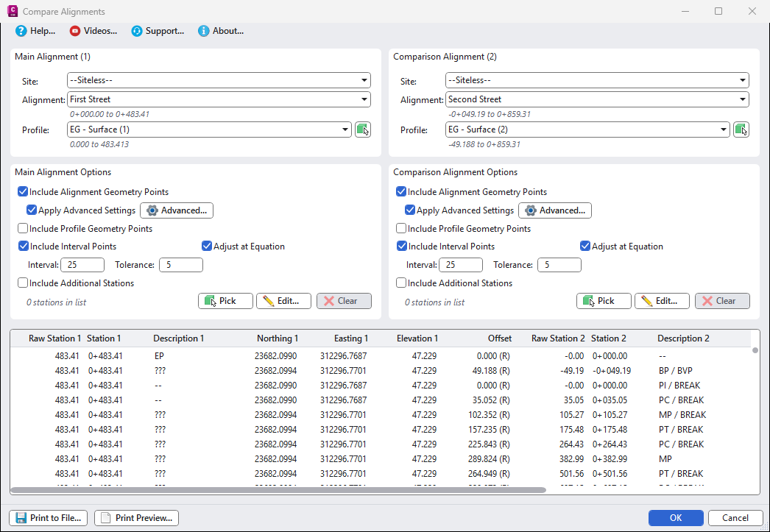Click main alignment Interval field
770x532 pixels.
coord(82,264)
